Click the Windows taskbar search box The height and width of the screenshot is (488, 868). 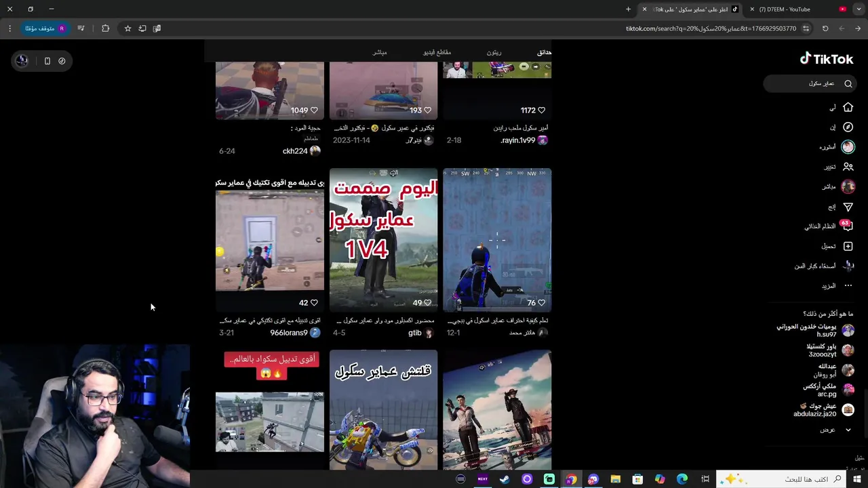coord(781,479)
